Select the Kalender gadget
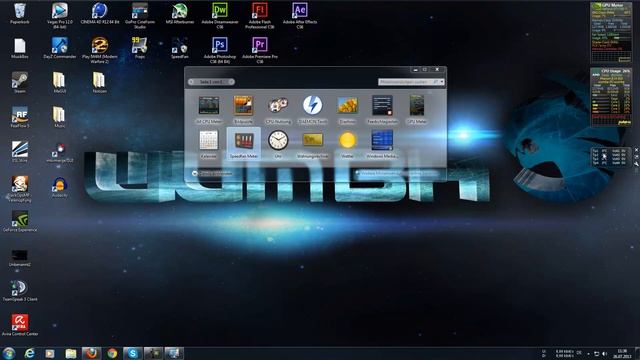 (209, 144)
